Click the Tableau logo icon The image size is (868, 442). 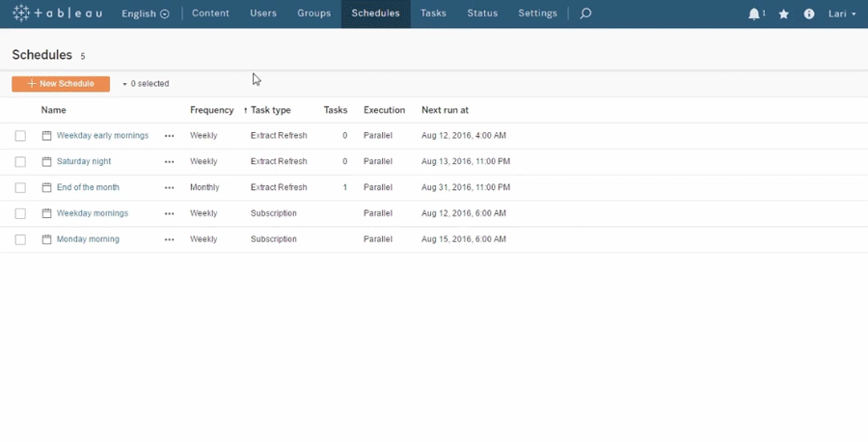21,14
